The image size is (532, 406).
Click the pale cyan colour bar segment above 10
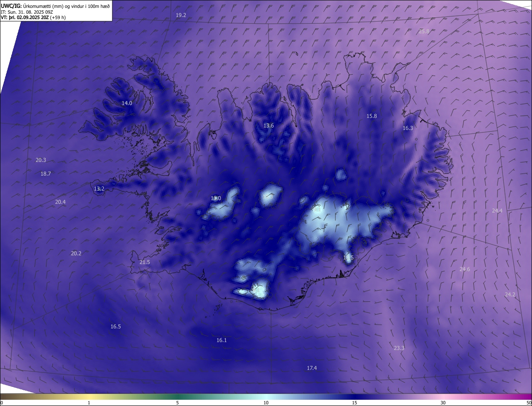266,396
